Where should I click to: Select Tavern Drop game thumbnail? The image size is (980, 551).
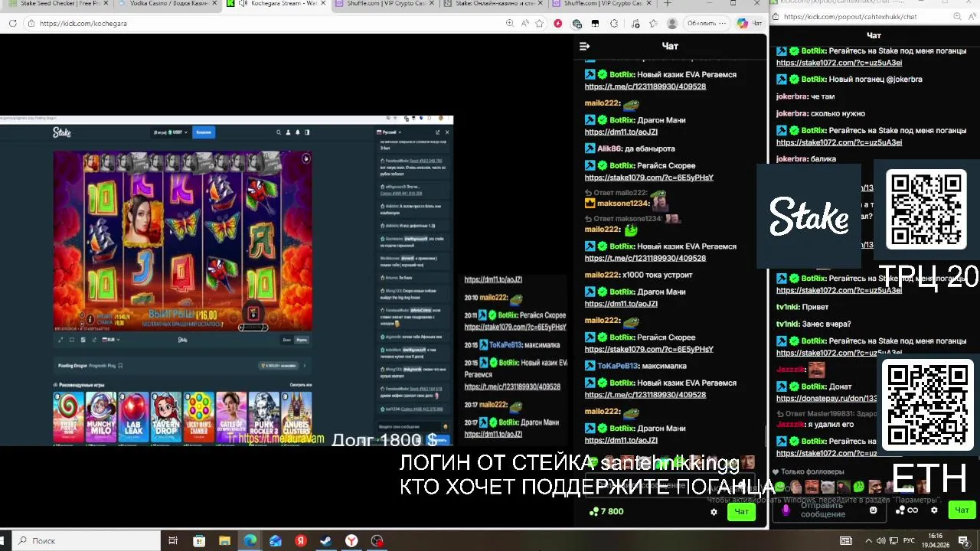(166, 417)
